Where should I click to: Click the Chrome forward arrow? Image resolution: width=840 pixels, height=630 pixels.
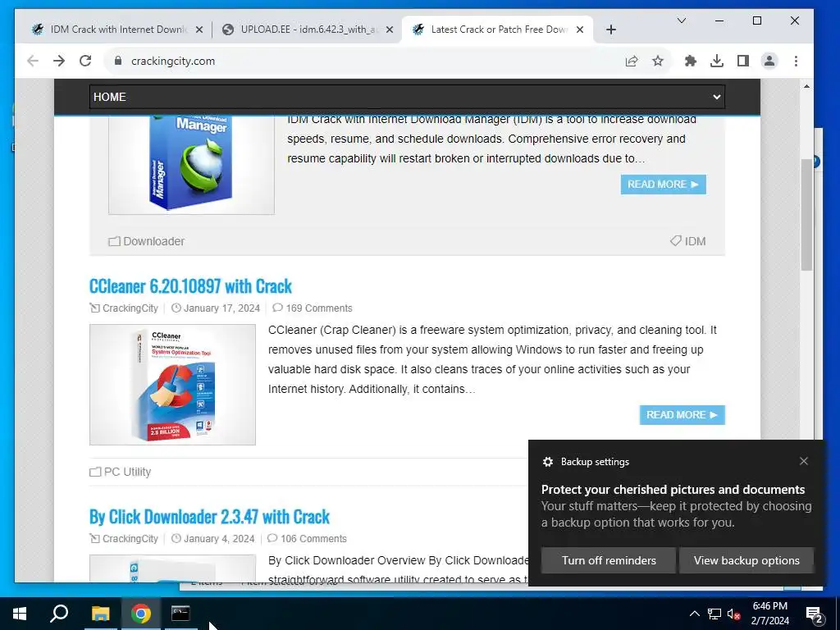(59, 61)
